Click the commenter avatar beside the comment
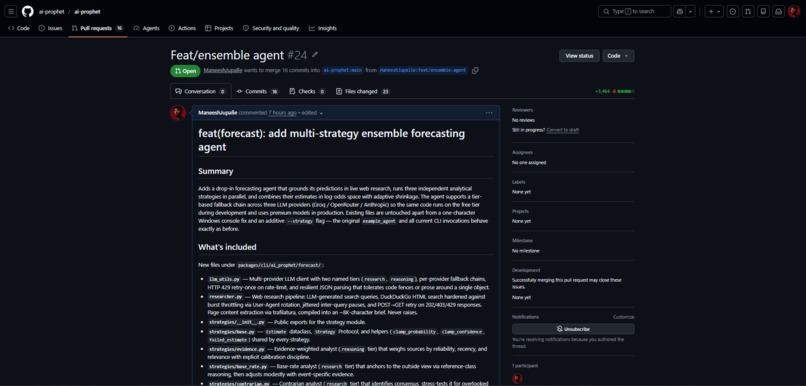 [x=178, y=113]
